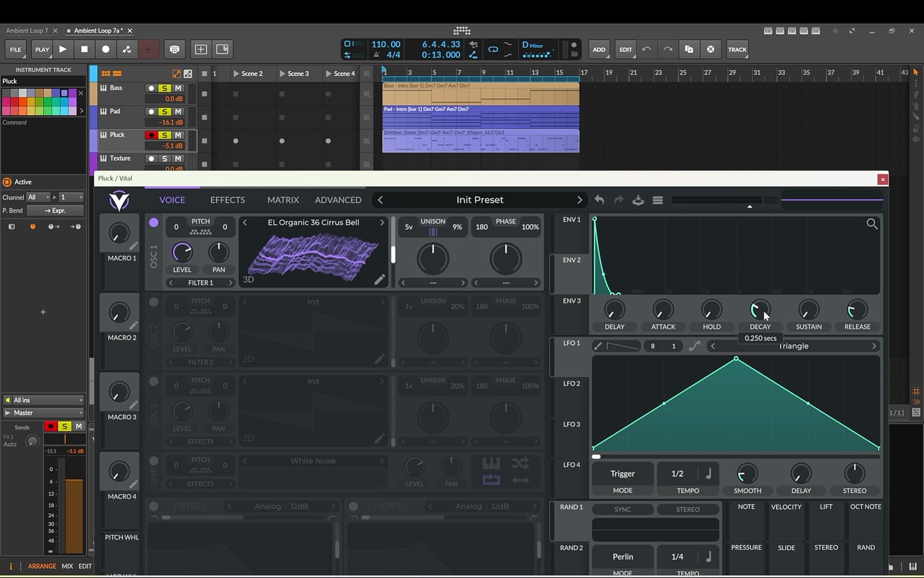This screenshot has width=924, height=578.
Task: Open Vital's hamburger menu icon
Action: click(x=658, y=200)
